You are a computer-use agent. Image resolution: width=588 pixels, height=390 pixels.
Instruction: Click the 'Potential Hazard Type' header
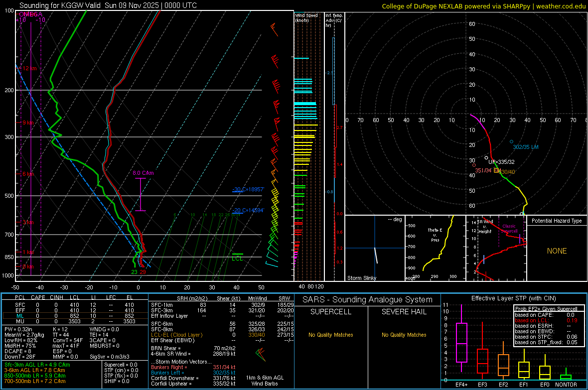[x=557, y=221]
